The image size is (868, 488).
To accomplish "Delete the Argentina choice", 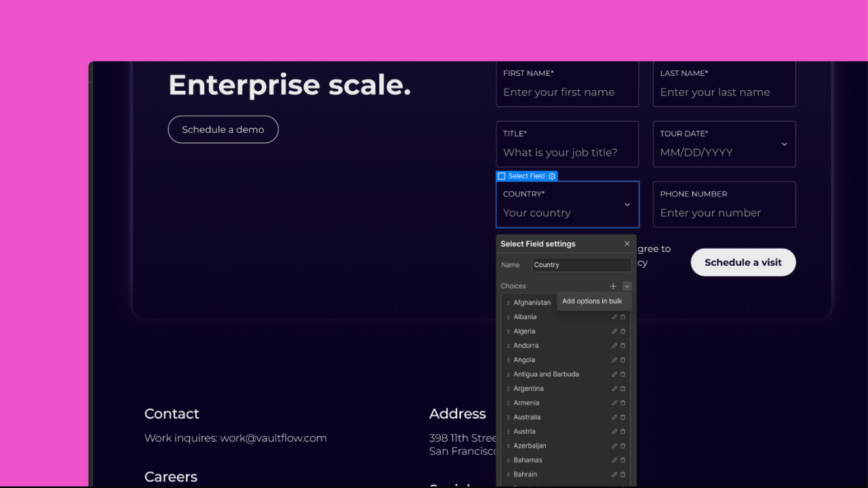I will [x=623, y=388].
